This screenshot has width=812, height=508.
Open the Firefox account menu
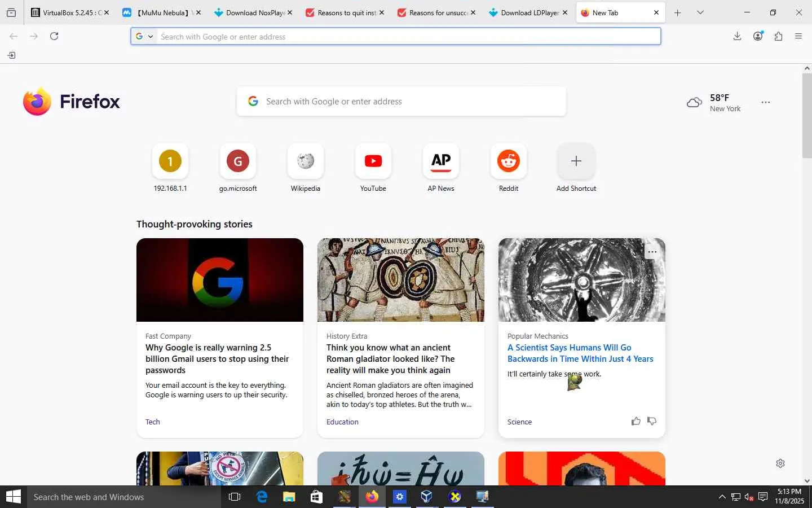[758, 36]
